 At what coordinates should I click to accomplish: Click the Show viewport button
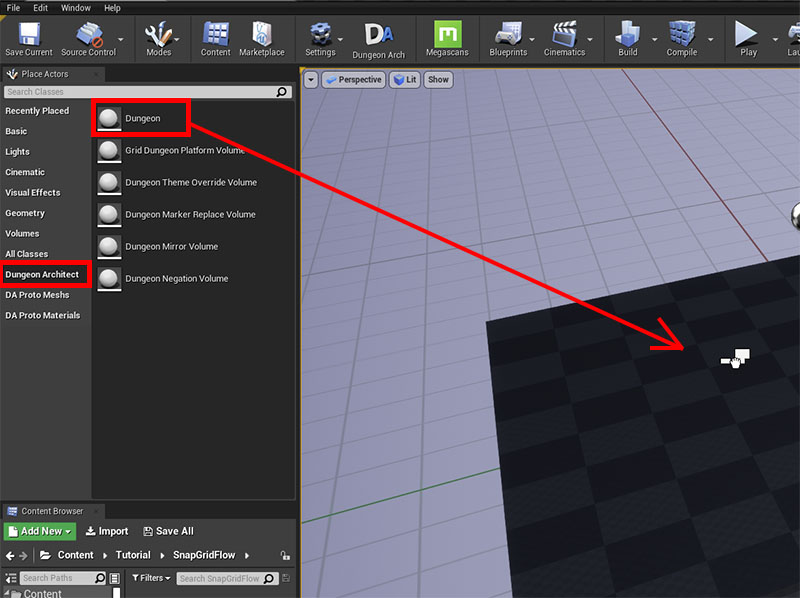click(x=438, y=80)
